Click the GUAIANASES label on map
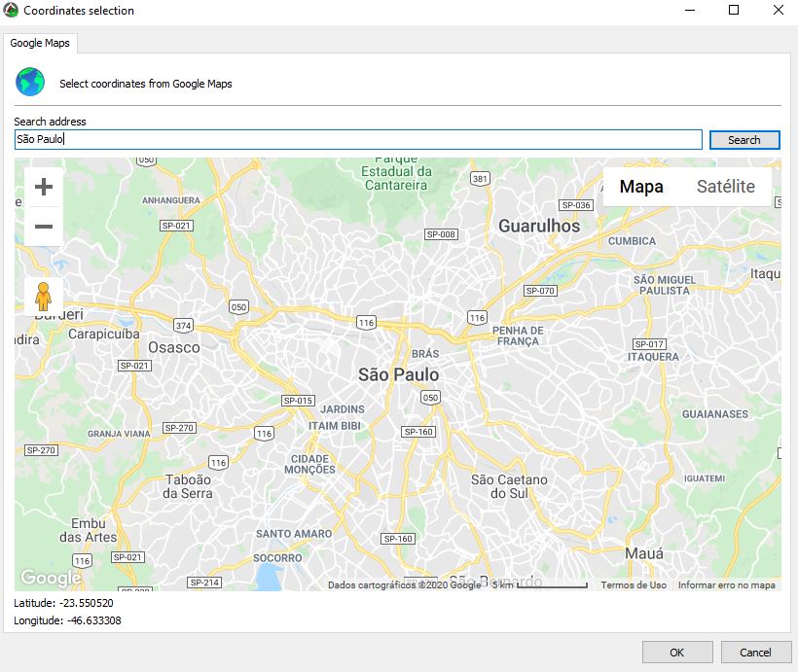 click(715, 414)
